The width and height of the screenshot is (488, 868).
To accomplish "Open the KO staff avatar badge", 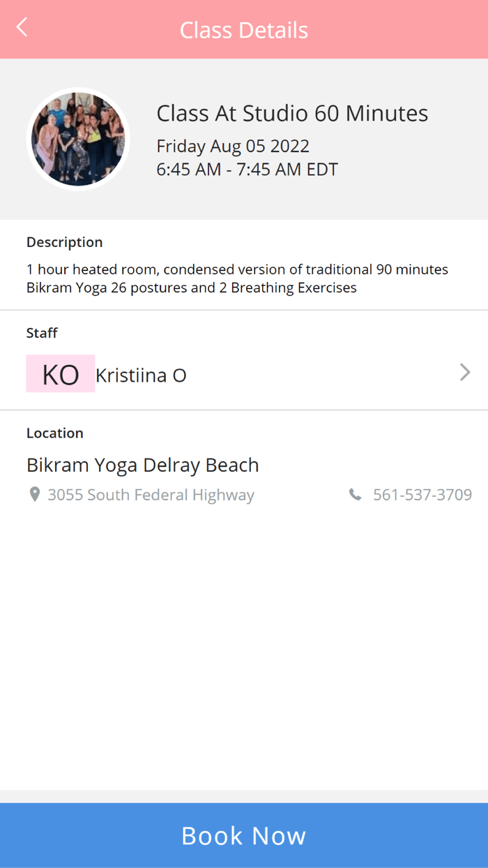I will [60, 373].
